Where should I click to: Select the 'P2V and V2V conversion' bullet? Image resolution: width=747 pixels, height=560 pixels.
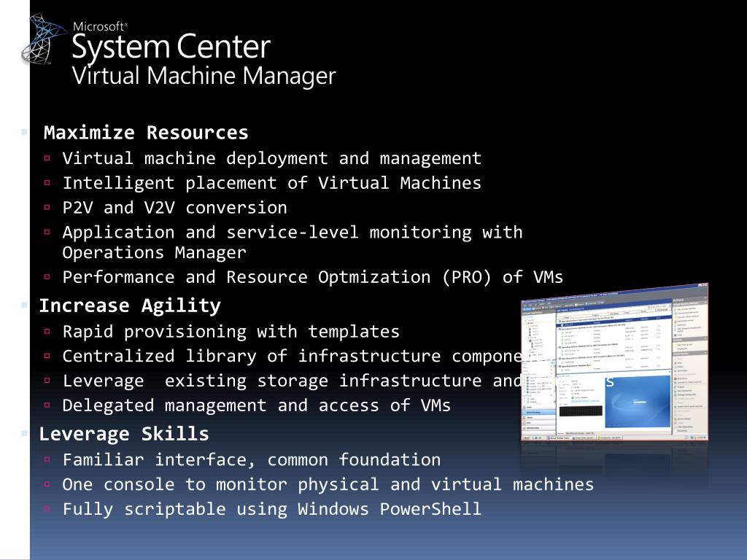tap(175, 208)
